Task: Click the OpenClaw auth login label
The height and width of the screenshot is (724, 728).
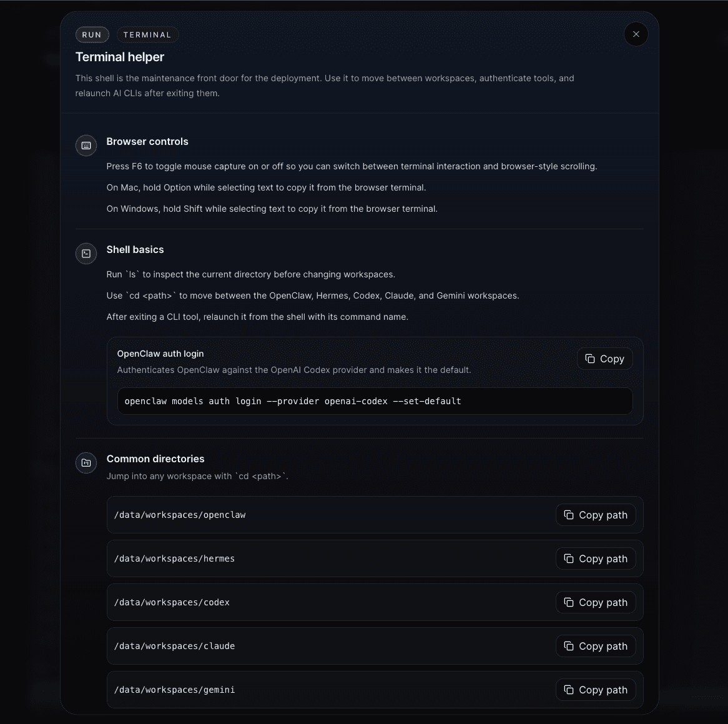Action: [x=160, y=354]
